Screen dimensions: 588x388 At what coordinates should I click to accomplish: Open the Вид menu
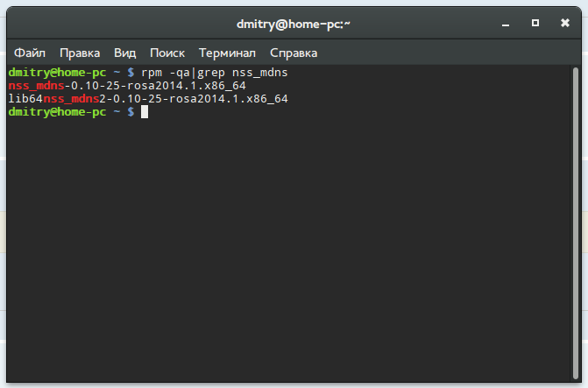click(x=124, y=53)
